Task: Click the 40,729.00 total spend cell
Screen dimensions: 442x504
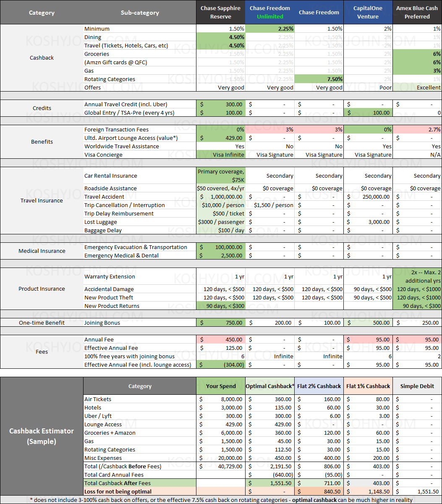Action: 221,466
